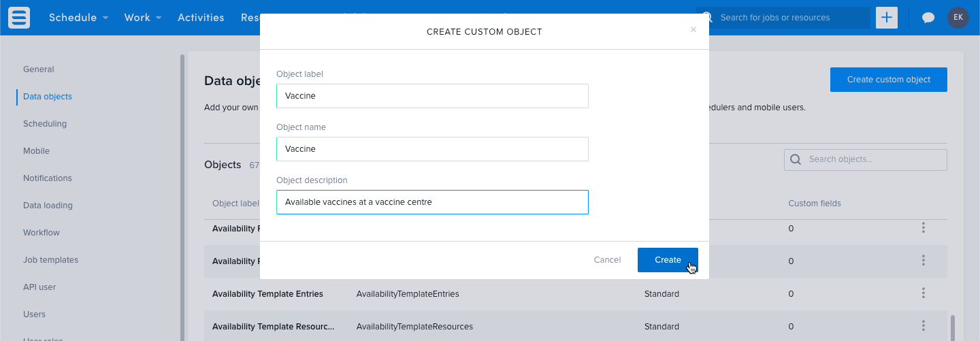Open the Activities nav item
The height and width of the screenshot is (341, 980).
point(201,18)
